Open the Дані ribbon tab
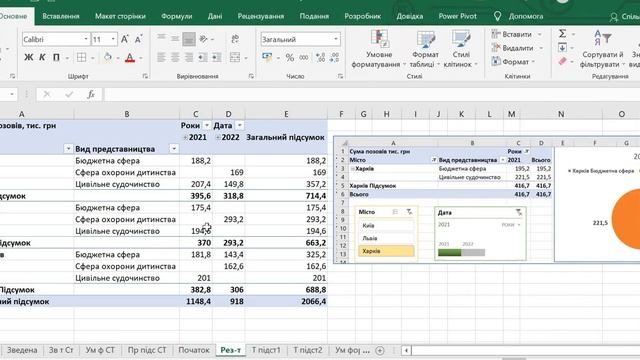The height and width of the screenshot is (360, 640). [215, 16]
